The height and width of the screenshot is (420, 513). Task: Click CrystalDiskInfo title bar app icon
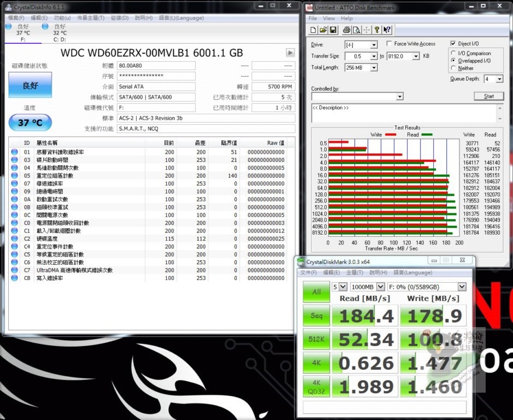pyautogui.click(x=9, y=7)
